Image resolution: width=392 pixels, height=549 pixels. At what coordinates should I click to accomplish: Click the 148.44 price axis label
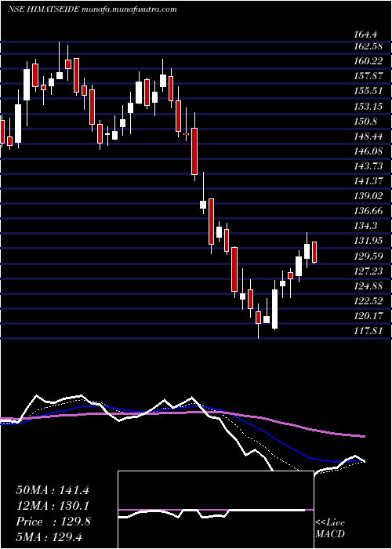coord(368,136)
